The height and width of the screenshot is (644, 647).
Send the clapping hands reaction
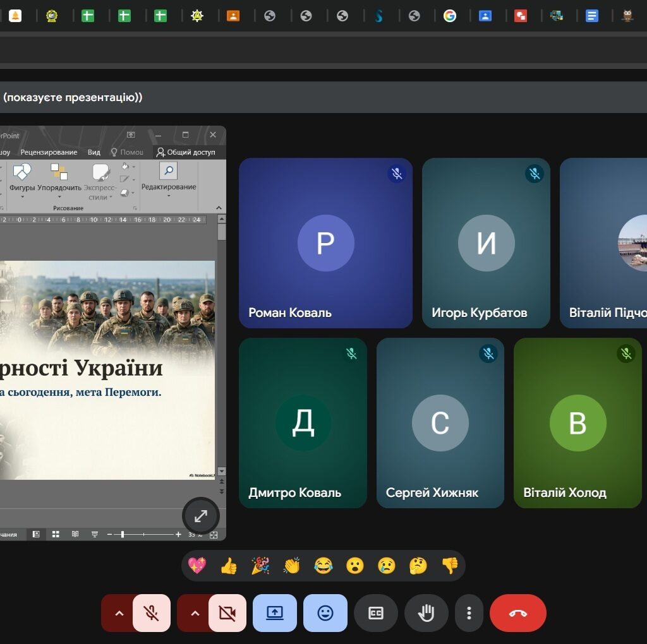pyautogui.click(x=292, y=566)
